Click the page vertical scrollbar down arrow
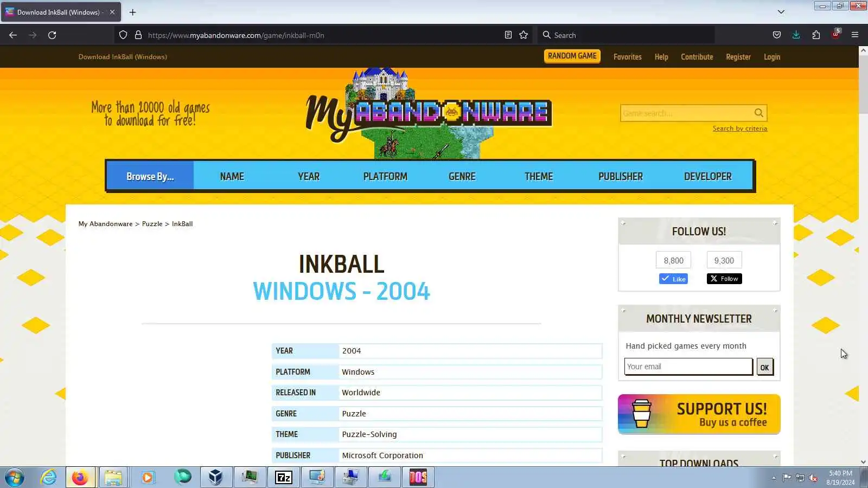 (863, 462)
